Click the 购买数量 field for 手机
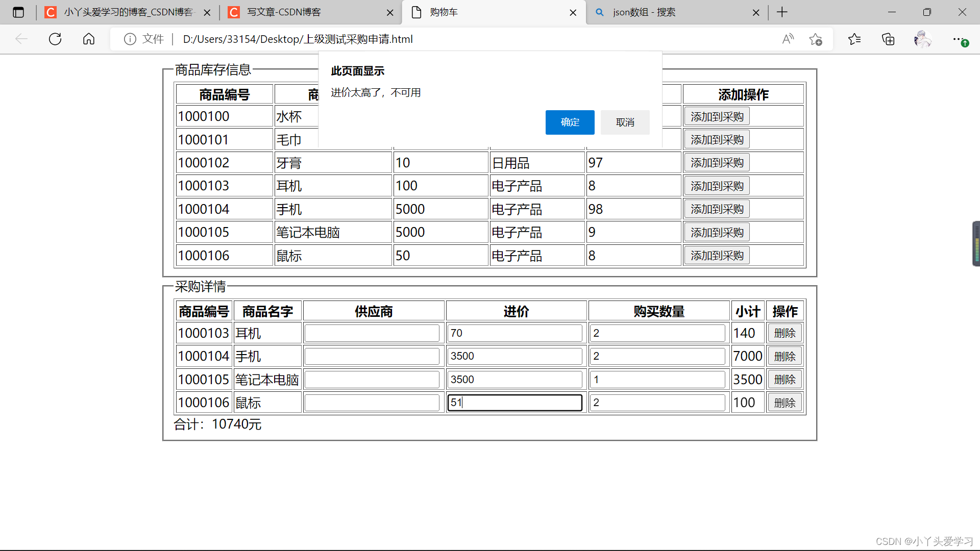This screenshot has height=551, width=980. pos(658,356)
